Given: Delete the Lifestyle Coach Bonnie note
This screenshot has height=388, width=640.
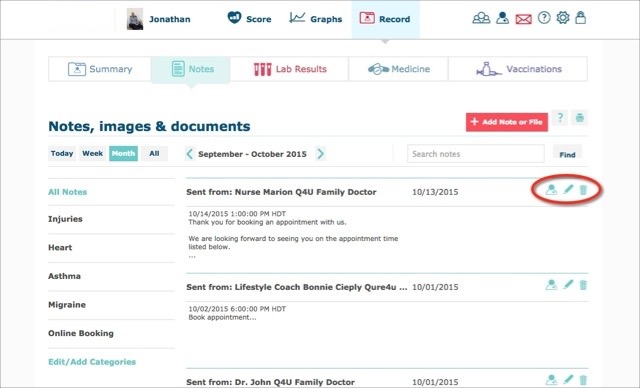Looking at the screenshot, I should (x=583, y=285).
